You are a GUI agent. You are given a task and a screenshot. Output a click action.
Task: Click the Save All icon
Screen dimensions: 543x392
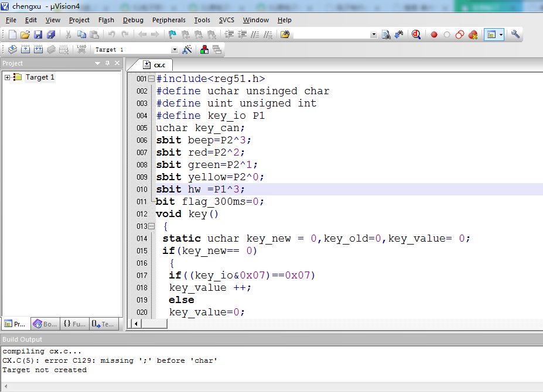click(x=51, y=35)
